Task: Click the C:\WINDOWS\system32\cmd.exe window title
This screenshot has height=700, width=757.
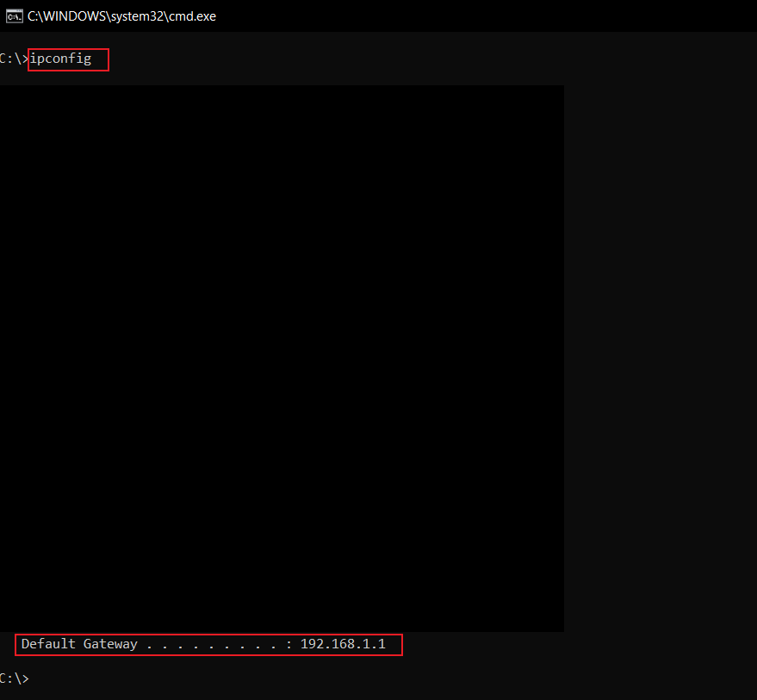Action: point(121,15)
